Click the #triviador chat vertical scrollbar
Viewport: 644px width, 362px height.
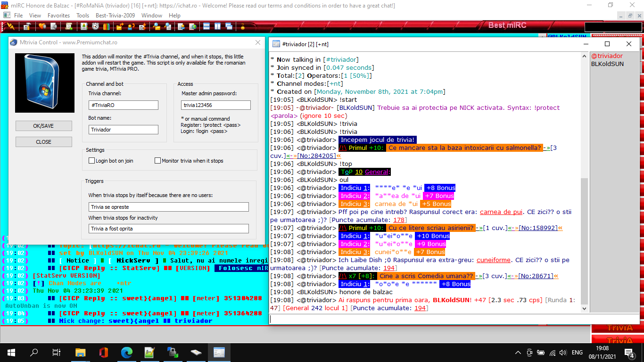tap(585, 182)
